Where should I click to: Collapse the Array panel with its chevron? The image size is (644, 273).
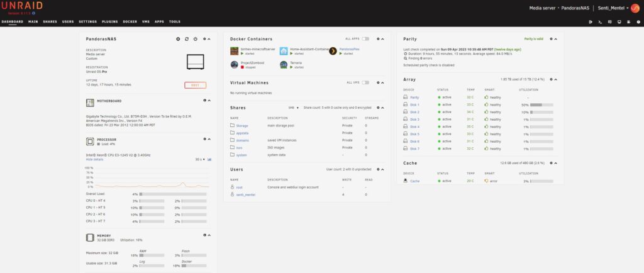[x=555, y=79]
